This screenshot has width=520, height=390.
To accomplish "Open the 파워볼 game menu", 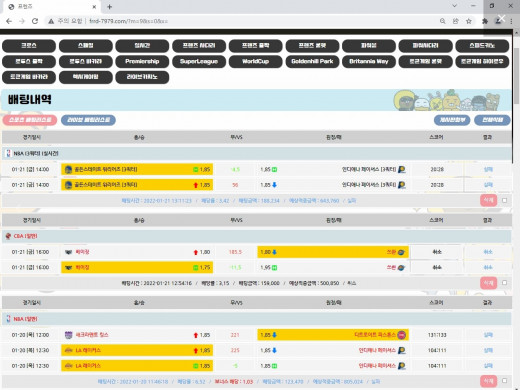I will click(x=369, y=46).
